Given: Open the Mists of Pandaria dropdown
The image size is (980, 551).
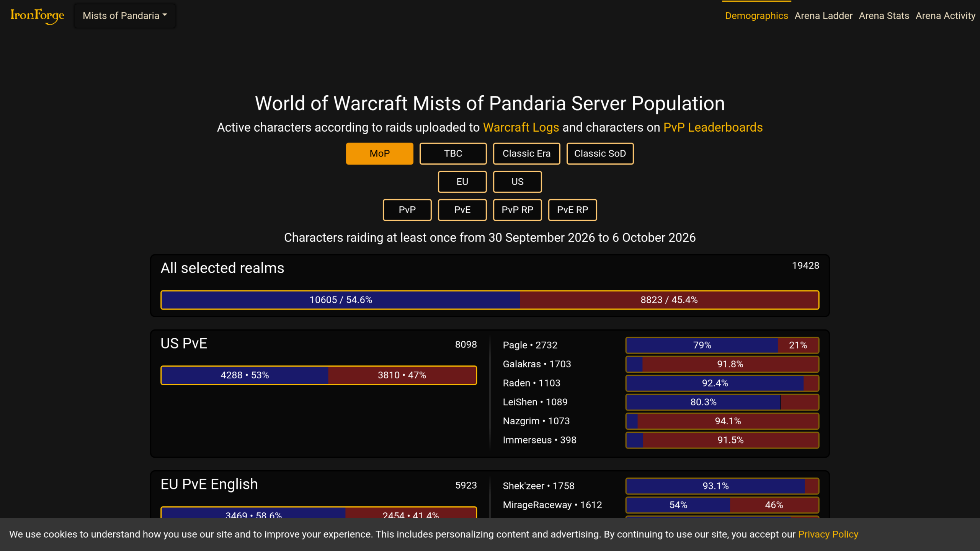Looking at the screenshot, I should click(x=125, y=16).
